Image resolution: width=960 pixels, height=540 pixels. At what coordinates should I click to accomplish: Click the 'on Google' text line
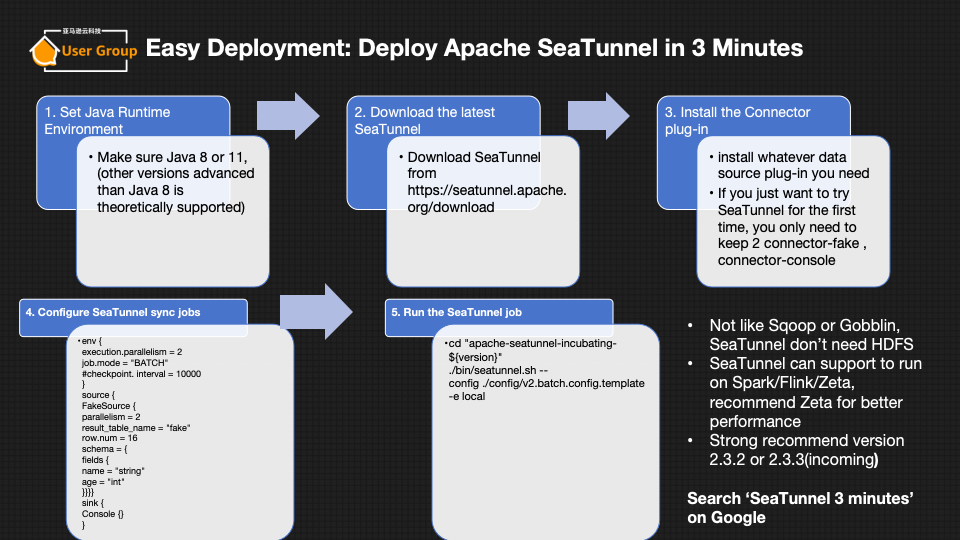coord(726,518)
